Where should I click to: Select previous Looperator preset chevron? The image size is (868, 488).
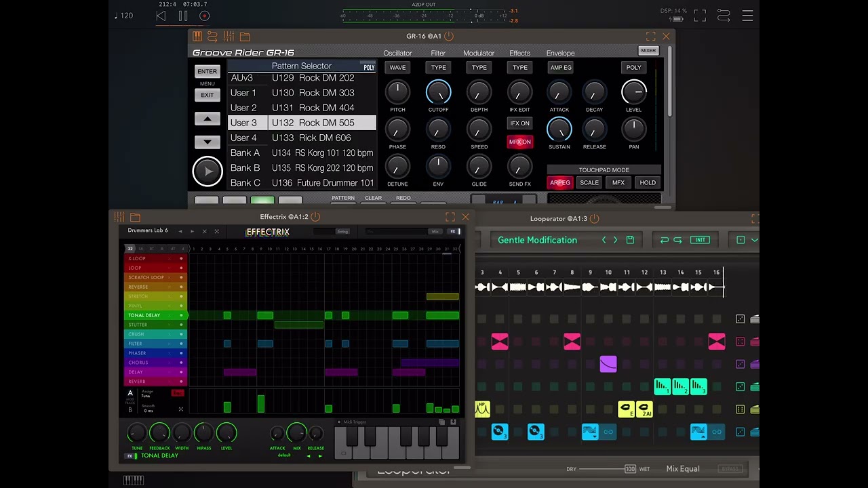604,240
